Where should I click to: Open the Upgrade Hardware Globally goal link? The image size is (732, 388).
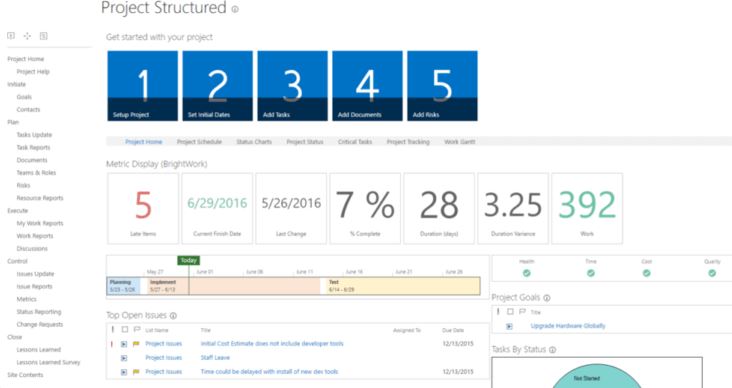click(568, 326)
